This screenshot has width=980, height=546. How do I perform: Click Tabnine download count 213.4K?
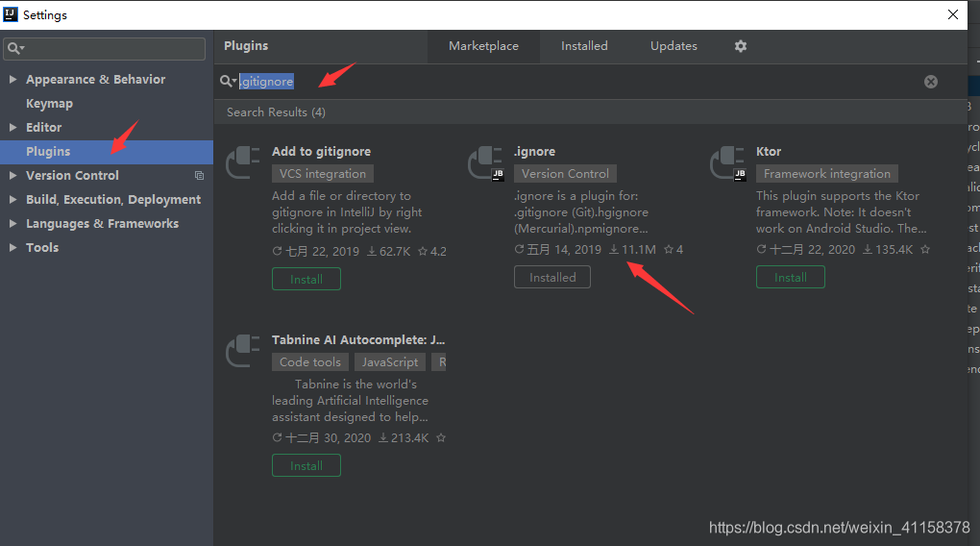(404, 437)
